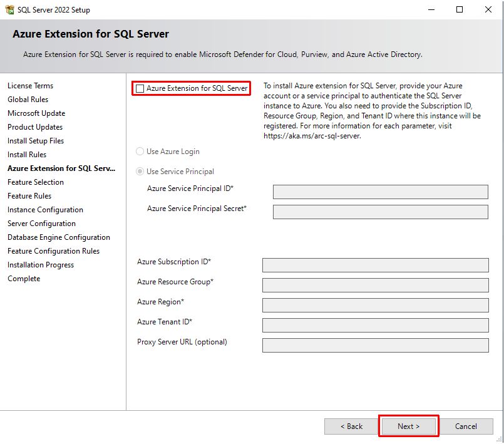Image resolution: width=504 pixels, height=444 pixels.
Task: Minimize the SQL Server 2022 Setup window
Action: click(x=431, y=9)
